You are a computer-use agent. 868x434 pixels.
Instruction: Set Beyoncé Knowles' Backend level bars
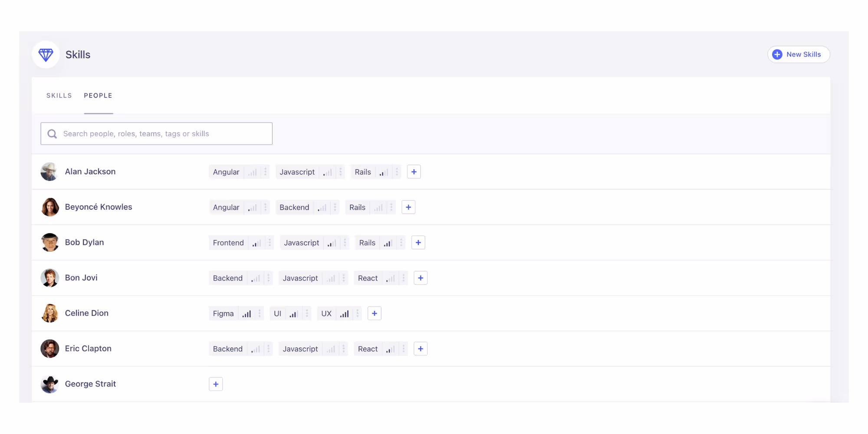[x=322, y=208]
